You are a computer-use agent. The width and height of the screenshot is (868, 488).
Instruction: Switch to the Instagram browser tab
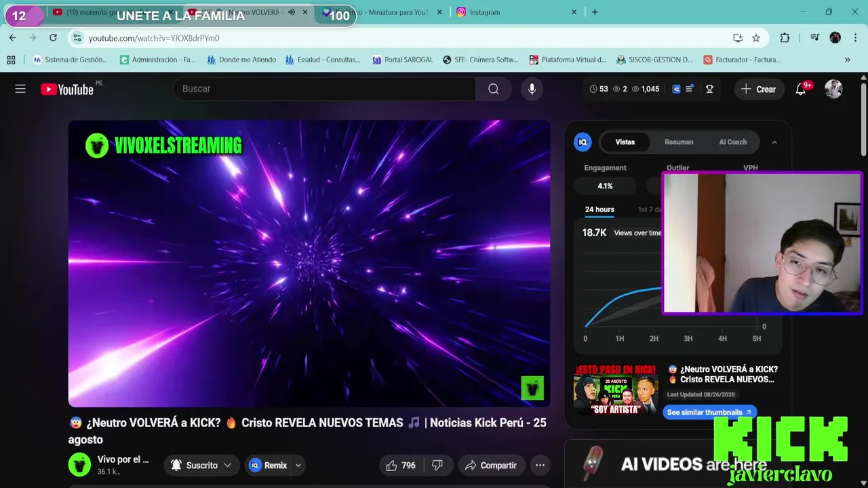tap(517, 12)
